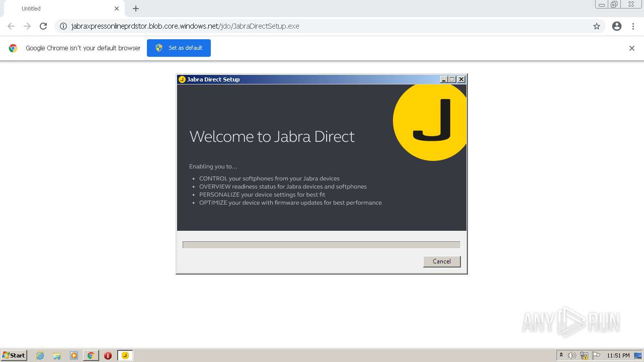Click the Show desktop tray button
Image resolution: width=644 pixels, height=362 pixels.
(638, 355)
